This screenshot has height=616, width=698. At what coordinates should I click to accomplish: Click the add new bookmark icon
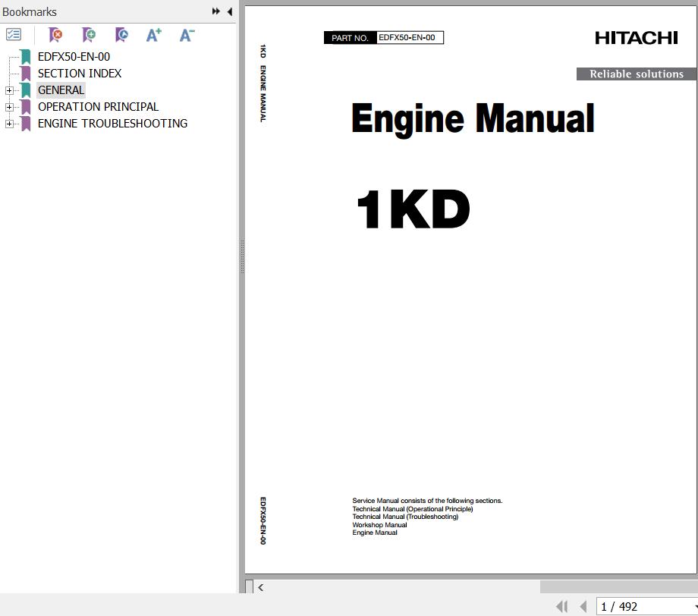tap(89, 34)
